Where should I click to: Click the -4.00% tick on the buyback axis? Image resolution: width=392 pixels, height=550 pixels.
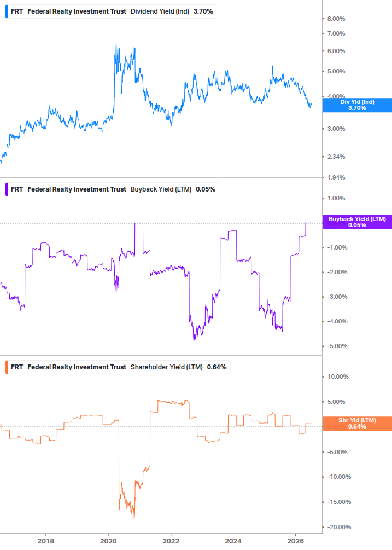337,321
